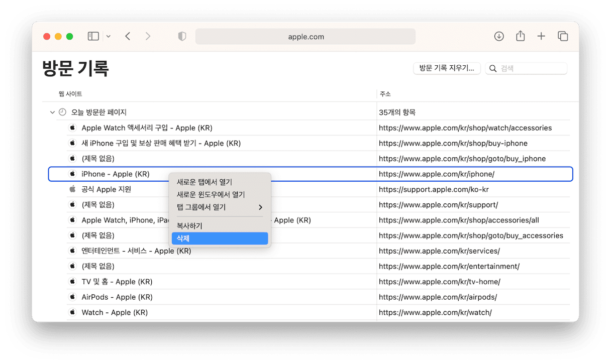This screenshot has height=364, width=611.
Task: Click the support.apple.com/ko-kr URL
Action: pyautogui.click(x=434, y=189)
